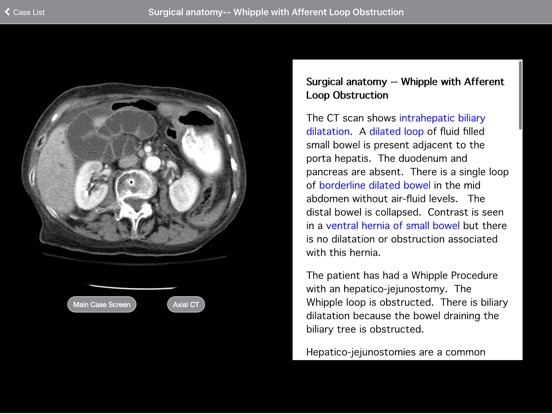Switch to the Axial CT view
The image size is (552, 414).
point(186,305)
